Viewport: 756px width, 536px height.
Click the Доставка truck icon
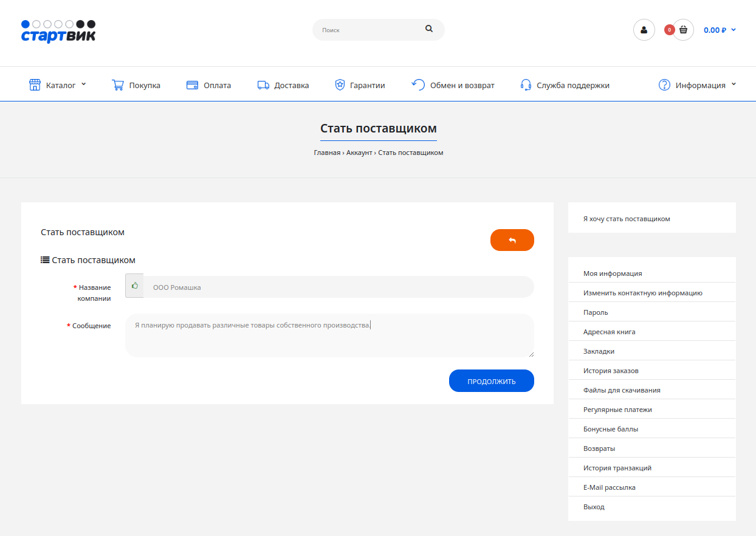click(263, 85)
